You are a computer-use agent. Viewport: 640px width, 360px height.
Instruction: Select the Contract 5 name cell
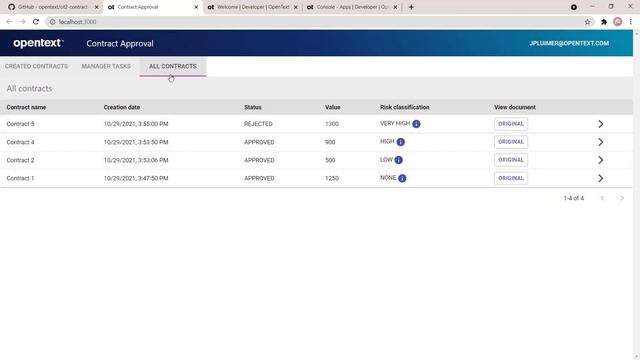[x=20, y=124]
